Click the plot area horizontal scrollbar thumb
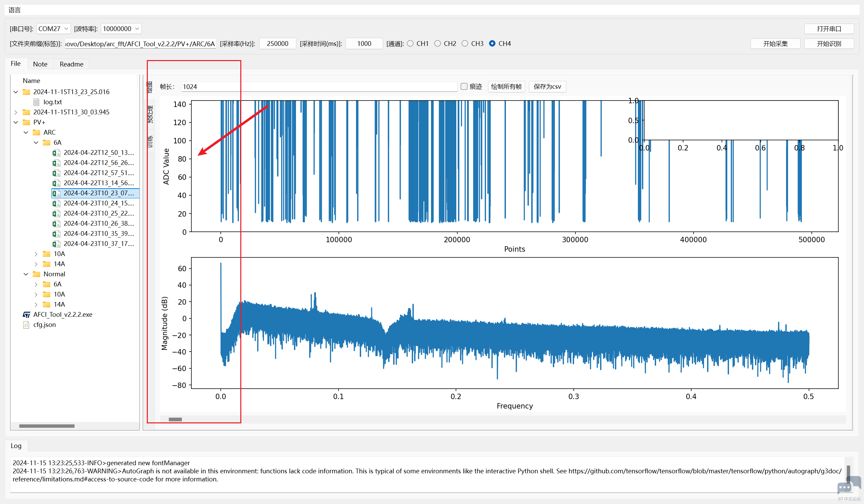 click(175, 419)
